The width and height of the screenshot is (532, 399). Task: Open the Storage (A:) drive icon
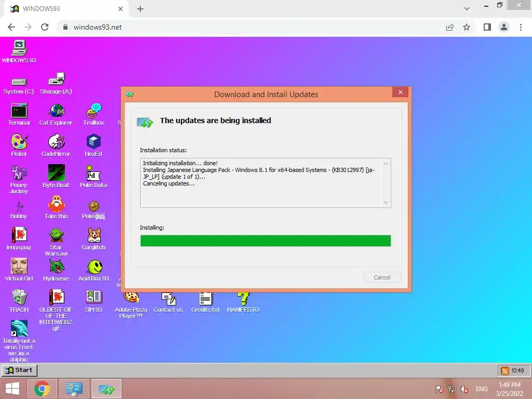(x=56, y=84)
